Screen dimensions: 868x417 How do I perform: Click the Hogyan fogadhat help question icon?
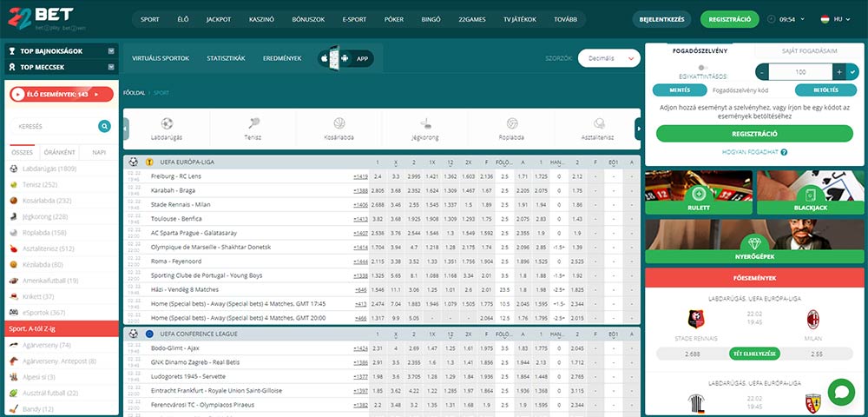[x=784, y=152]
